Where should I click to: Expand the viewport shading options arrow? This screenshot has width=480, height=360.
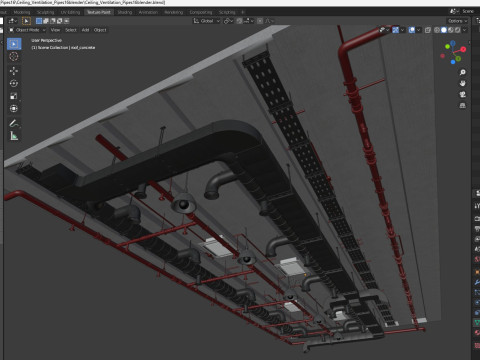[465, 30]
